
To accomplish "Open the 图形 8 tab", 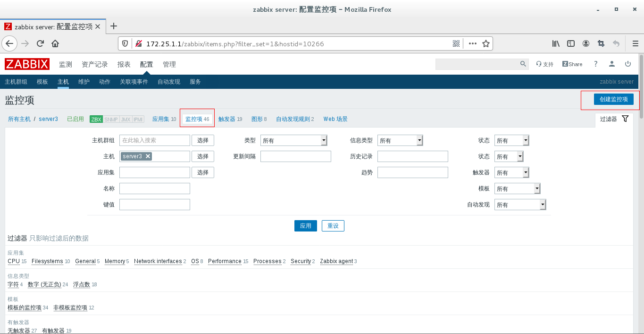I will click(x=259, y=119).
